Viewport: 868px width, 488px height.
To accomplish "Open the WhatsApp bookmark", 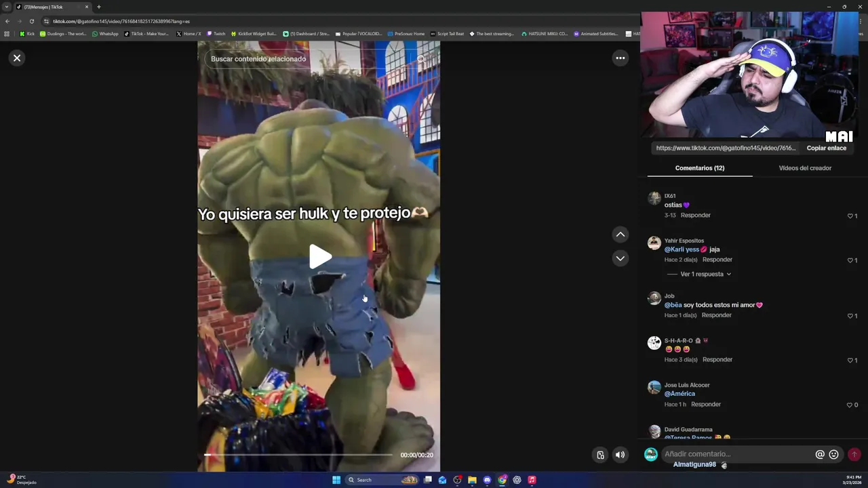I will pos(105,34).
